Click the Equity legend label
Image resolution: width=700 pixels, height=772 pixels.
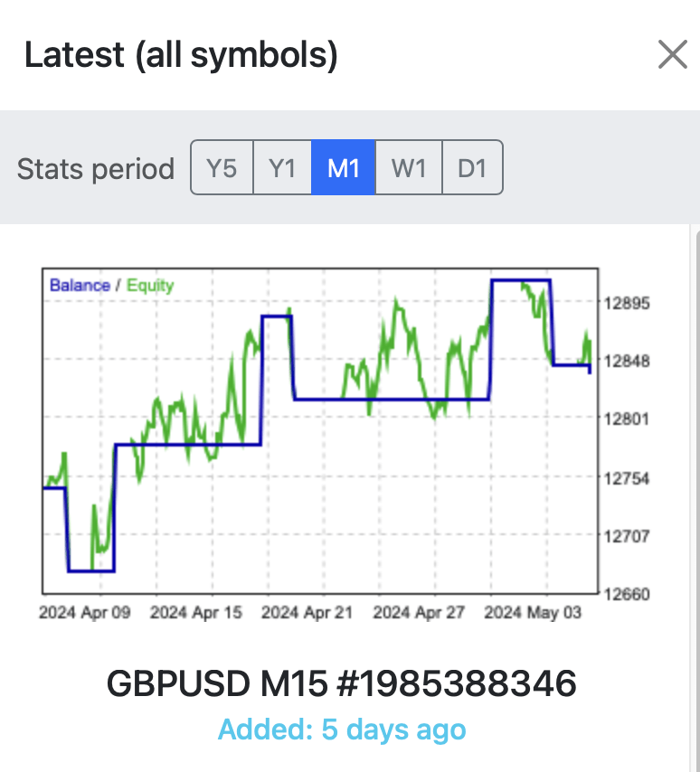pos(149,286)
